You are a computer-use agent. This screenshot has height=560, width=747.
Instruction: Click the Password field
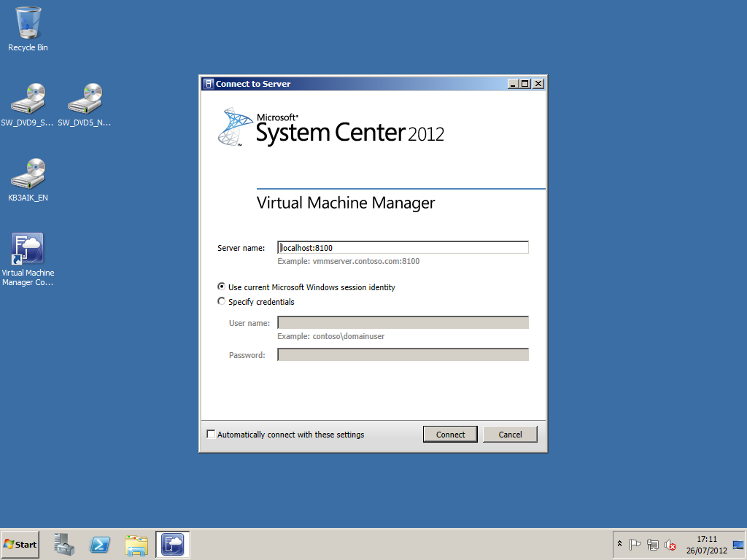(403, 355)
